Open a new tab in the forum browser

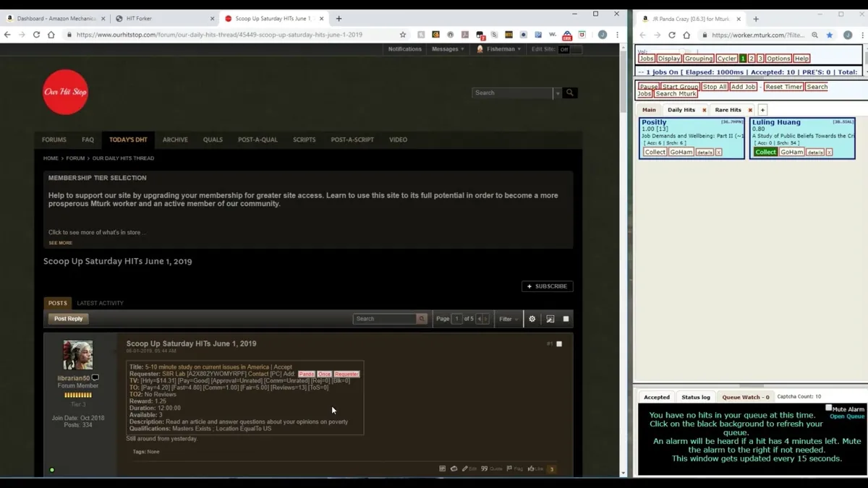pos(339,19)
